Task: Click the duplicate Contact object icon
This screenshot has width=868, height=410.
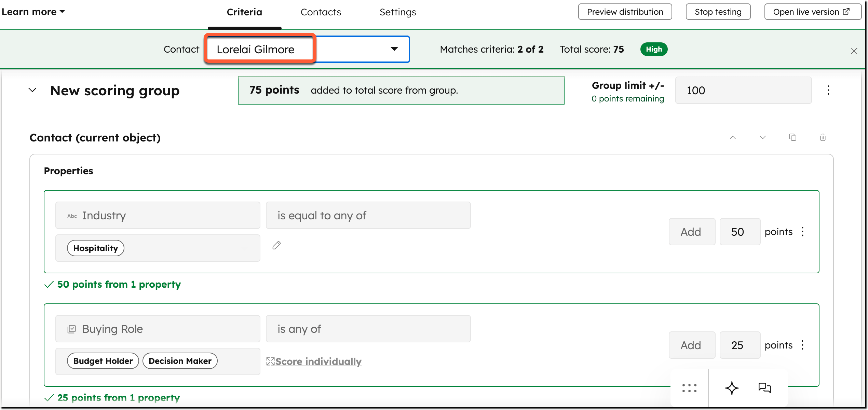Action: click(x=792, y=137)
